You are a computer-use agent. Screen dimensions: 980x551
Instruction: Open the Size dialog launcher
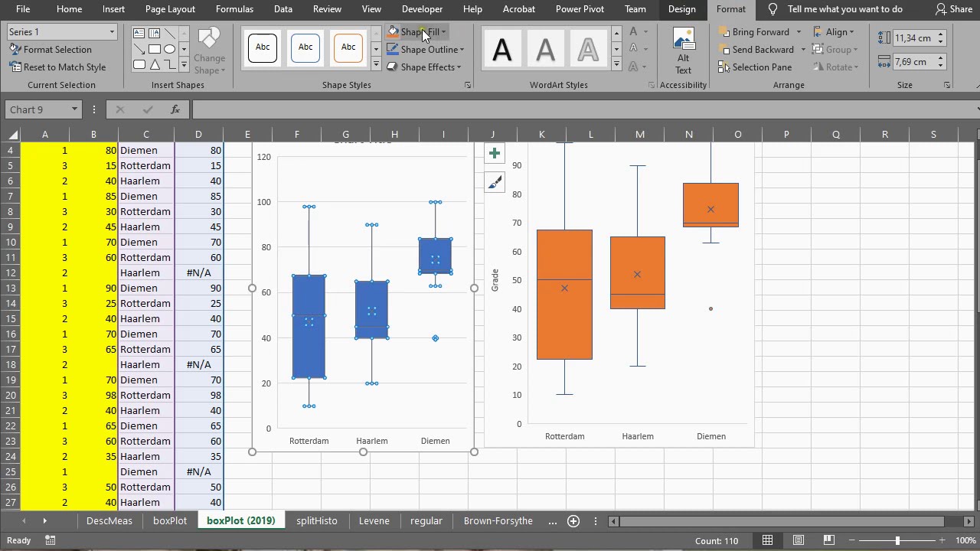tap(947, 85)
